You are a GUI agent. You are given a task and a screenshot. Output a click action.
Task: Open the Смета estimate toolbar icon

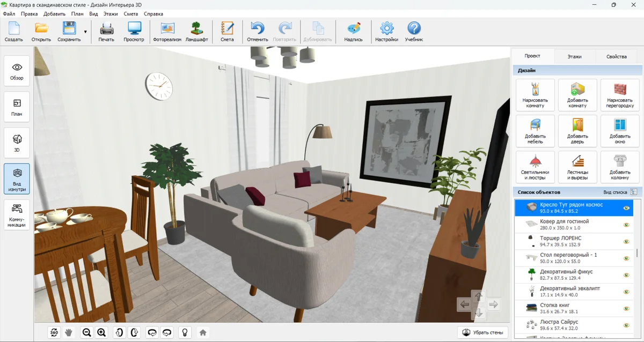click(227, 32)
